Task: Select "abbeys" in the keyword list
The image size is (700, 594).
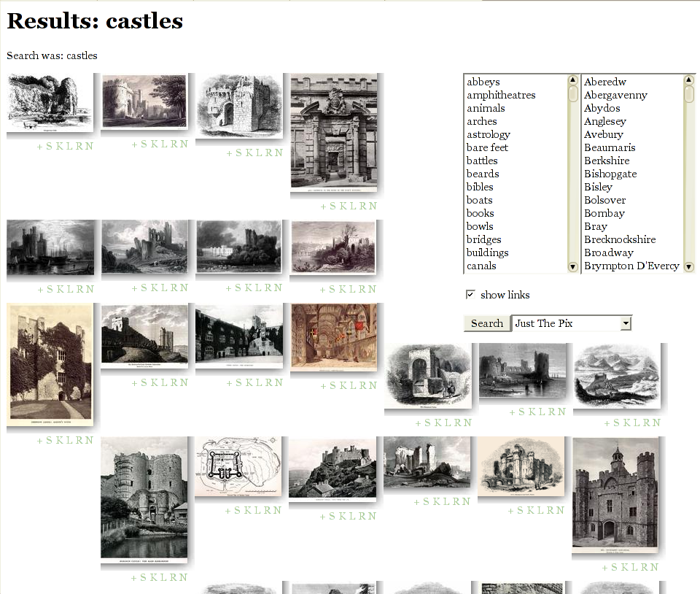Action: pyautogui.click(x=483, y=82)
